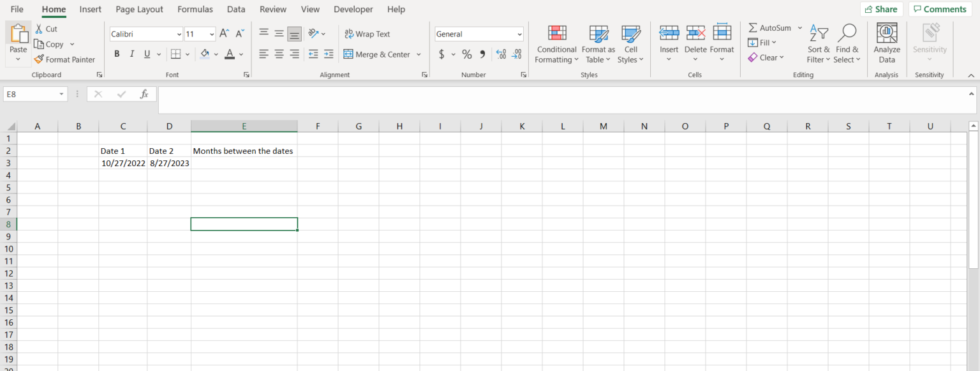Click the Font Color red A
Viewport: 980px width, 371px height.
(x=230, y=54)
